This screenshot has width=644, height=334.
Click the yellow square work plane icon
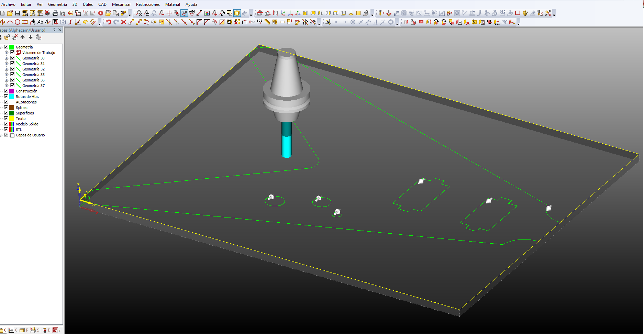pyautogui.click(x=358, y=13)
